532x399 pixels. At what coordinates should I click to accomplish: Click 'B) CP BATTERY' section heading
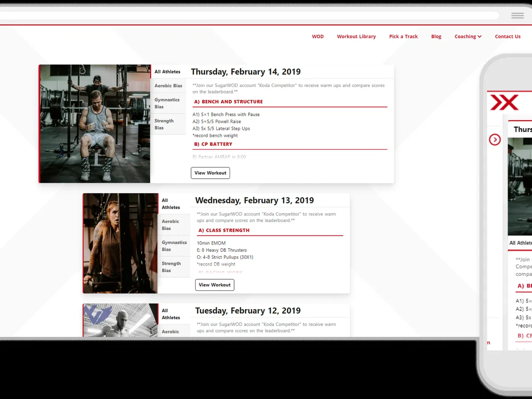tap(213, 144)
